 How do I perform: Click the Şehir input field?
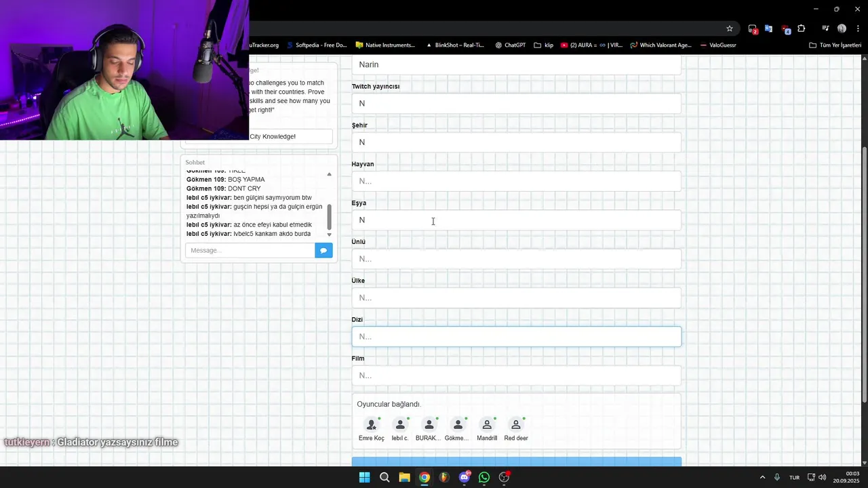516,142
